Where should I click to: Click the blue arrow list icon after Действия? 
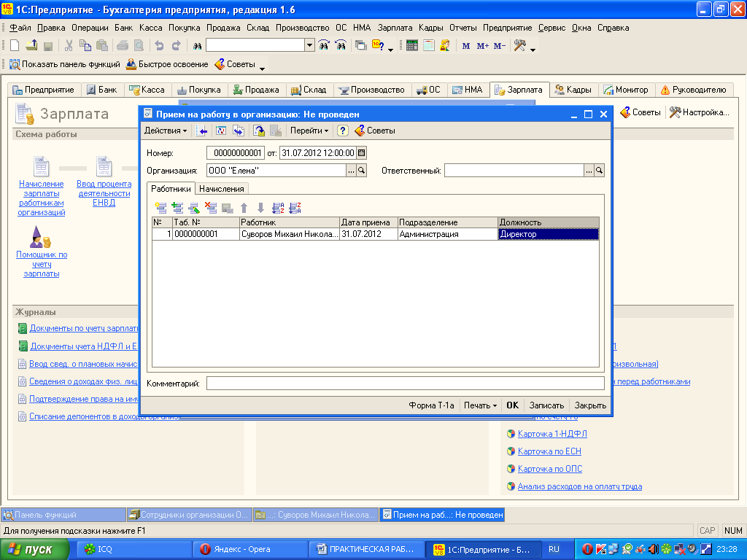201,131
